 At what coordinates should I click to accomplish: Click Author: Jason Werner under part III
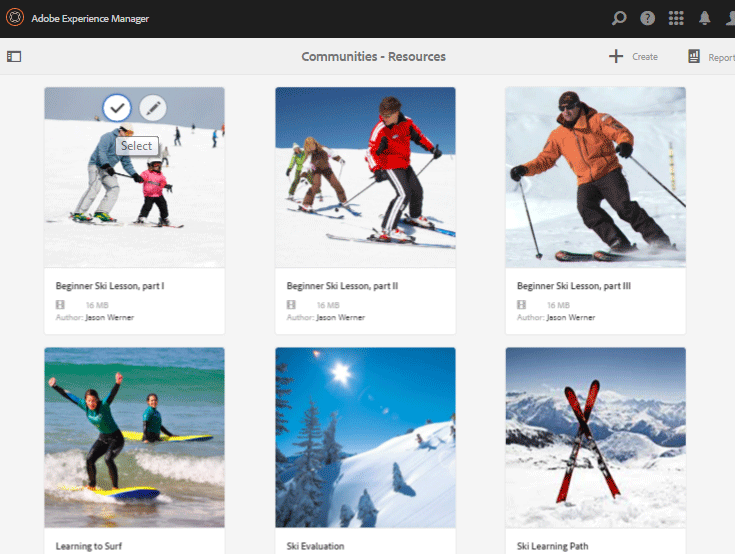(556, 317)
